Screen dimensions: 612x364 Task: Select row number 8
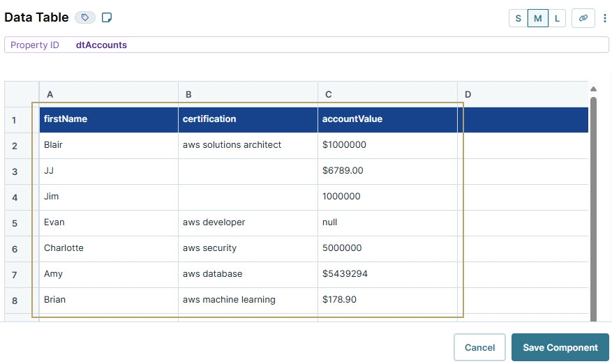pyautogui.click(x=22, y=301)
